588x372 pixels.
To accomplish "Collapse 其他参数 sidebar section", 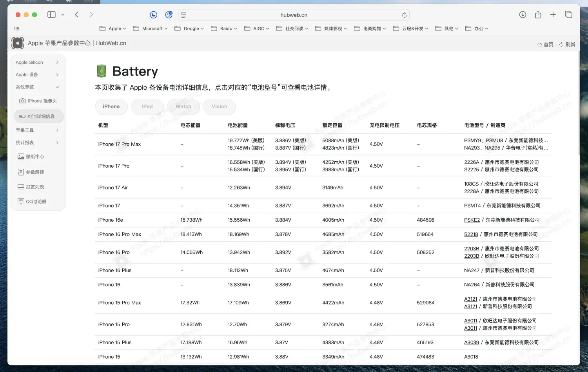I will pos(37,87).
